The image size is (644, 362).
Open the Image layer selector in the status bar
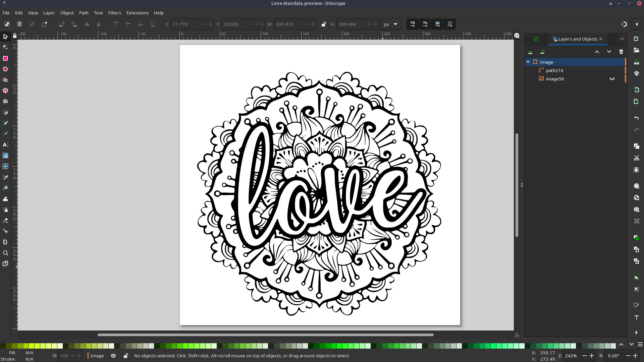(97, 356)
